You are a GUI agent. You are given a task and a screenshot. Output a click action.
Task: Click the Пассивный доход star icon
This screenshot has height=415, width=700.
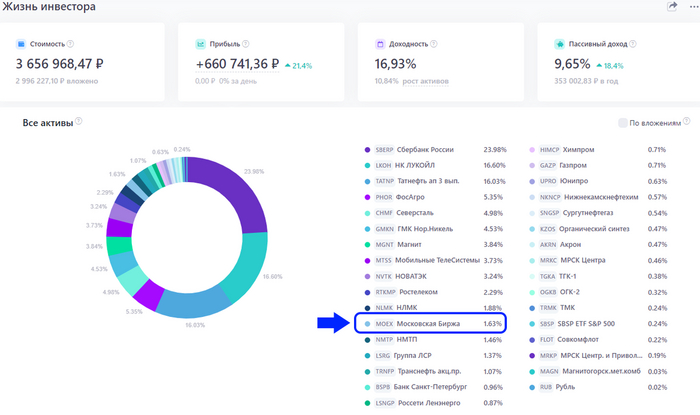[x=560, y=44]
